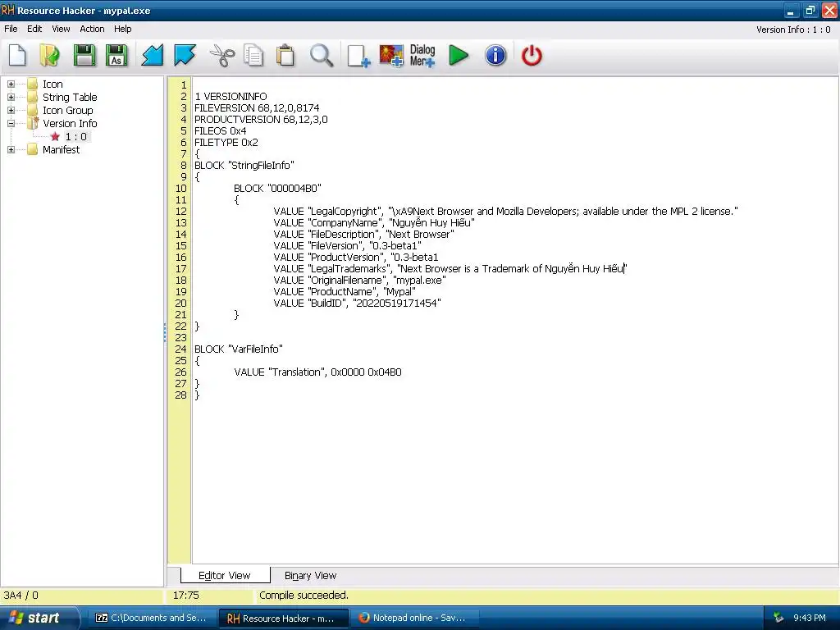Click the Paste clipboard icon
This screenshot has height=630, width=840.
[x=285, y=55]
